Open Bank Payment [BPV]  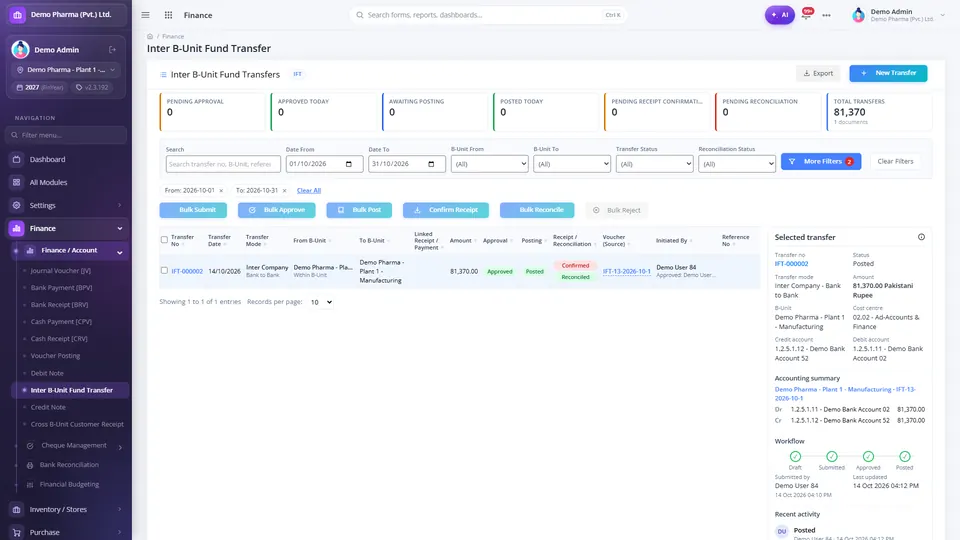61,287
